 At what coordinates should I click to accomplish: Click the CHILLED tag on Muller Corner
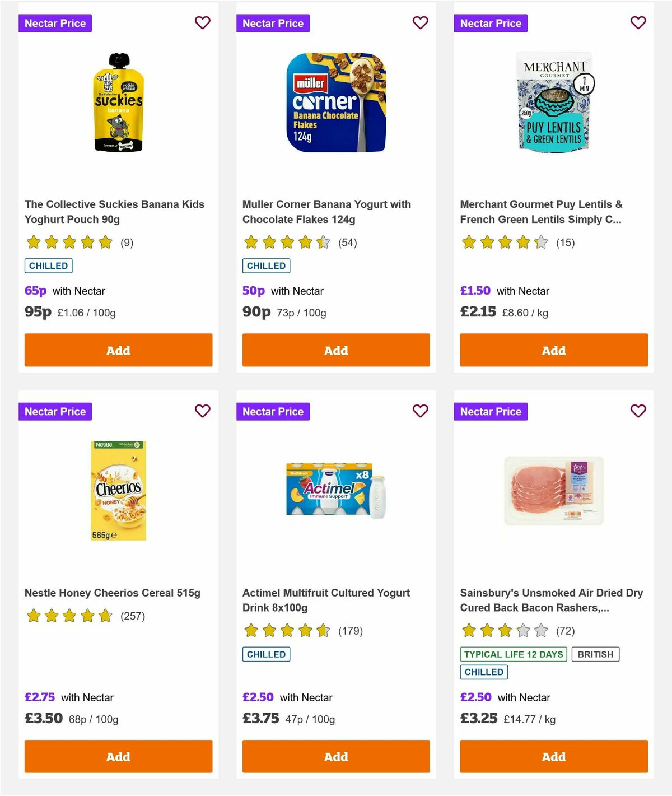266,266
